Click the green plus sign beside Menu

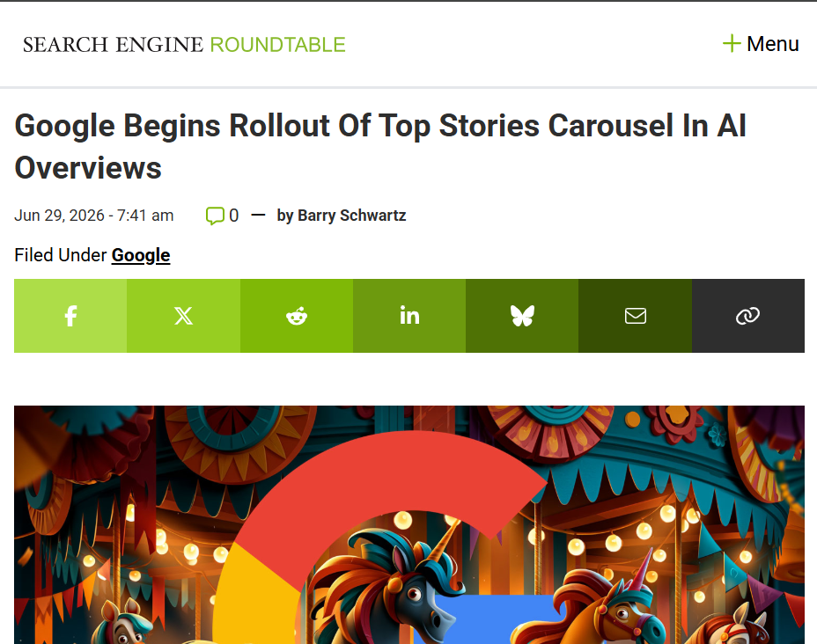(732, 43)
